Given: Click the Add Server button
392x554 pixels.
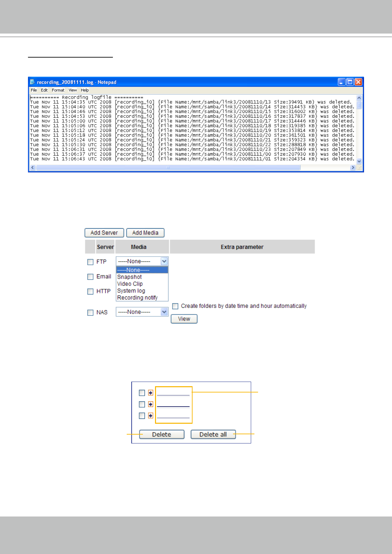Looking at the screenshot, I should click(104, 233).
